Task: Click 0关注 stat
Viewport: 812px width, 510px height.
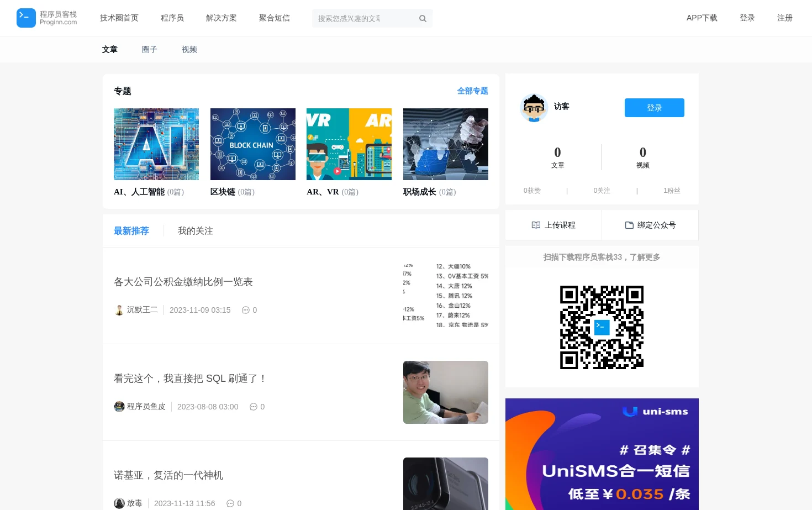Action: (x=602, y=191)
